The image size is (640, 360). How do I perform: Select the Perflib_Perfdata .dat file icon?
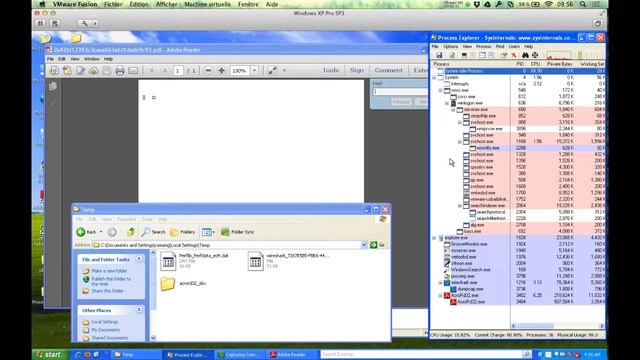pyautogui.click(x=168, y=261)
